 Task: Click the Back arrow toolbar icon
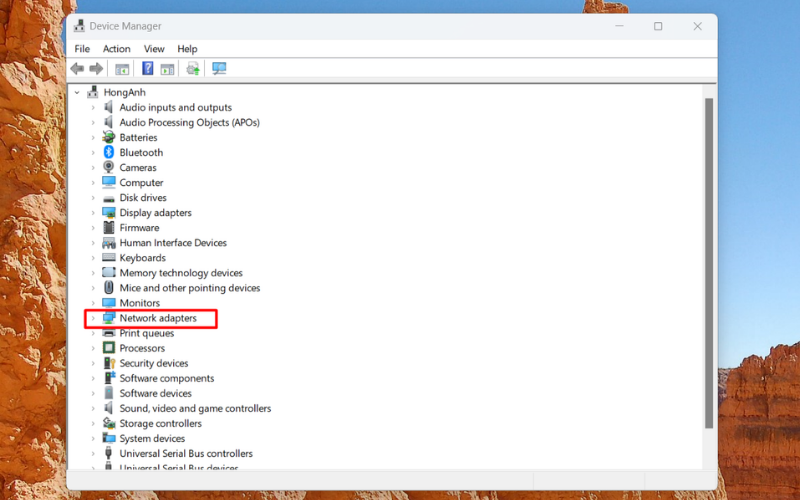coord(77,69)
